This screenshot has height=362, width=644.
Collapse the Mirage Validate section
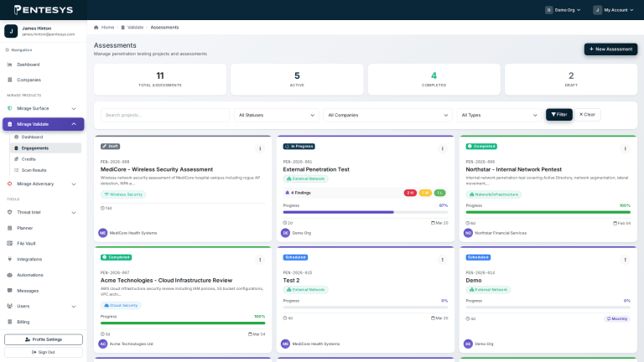[x=74, y=124]
